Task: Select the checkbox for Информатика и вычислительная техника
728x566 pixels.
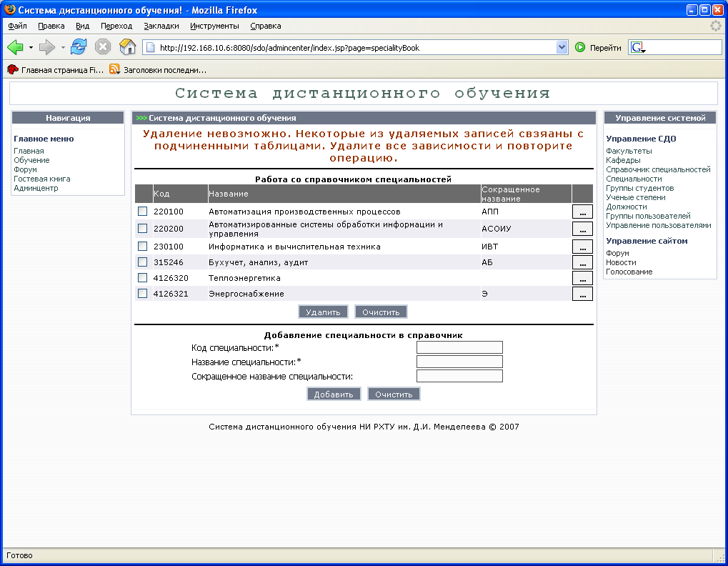Action: pyautogui.click(x=143, y=246)
